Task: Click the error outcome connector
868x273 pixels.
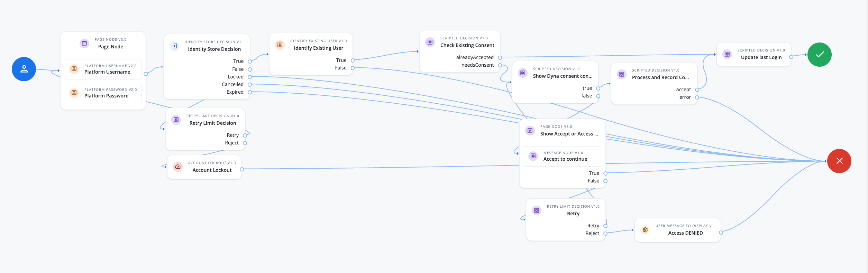Action: (x=697, y=97)
